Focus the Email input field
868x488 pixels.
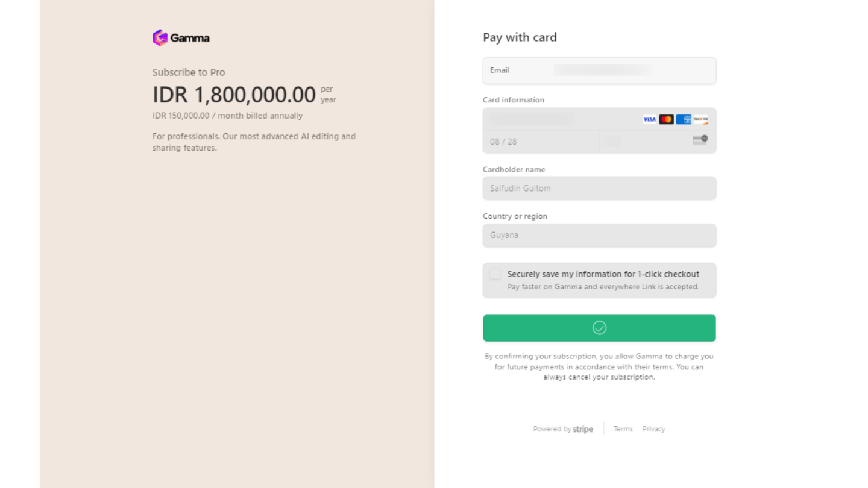[x=603, y=70]
